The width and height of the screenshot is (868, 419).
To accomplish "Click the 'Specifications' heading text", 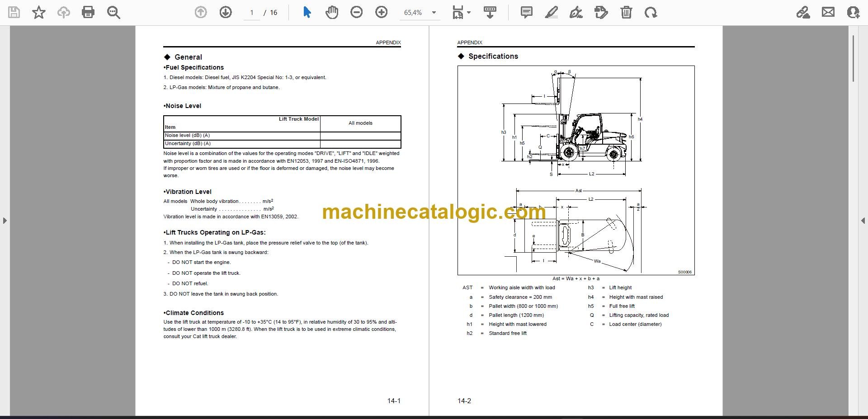I will pyautogui.click(x=493, y=56).
